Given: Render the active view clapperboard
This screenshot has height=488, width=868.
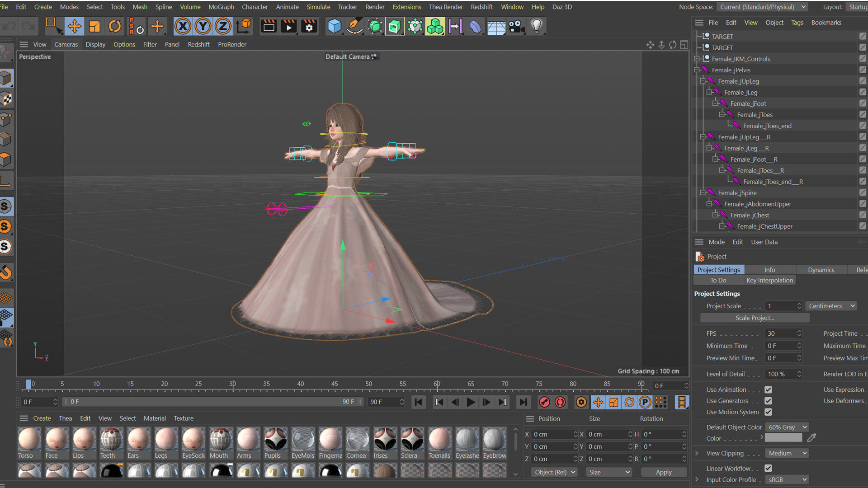Looking at the screenshot, I should click(269, 26).
